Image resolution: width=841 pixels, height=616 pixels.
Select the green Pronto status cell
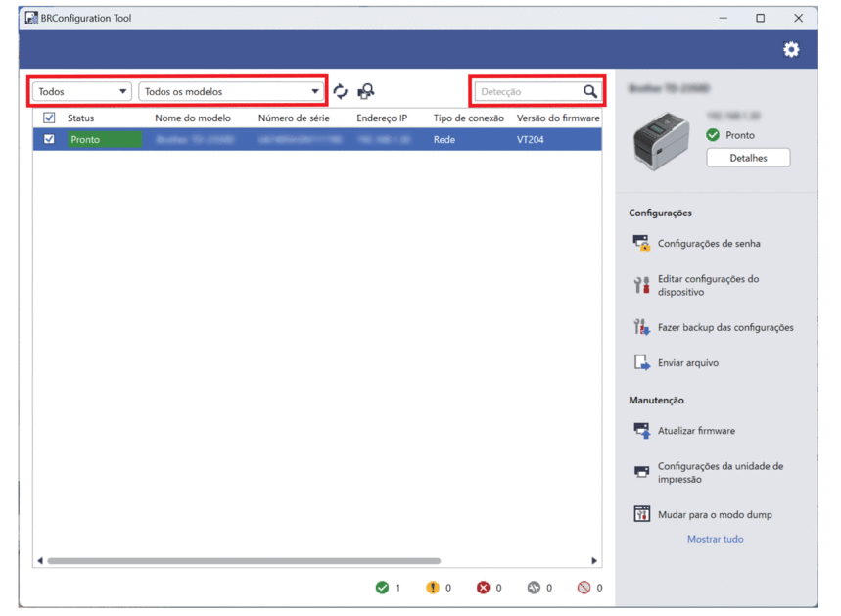tap(104, 139)
